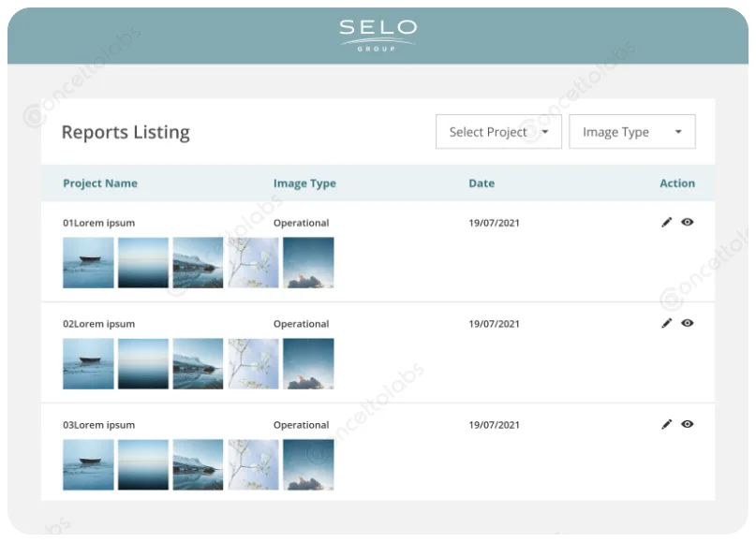This screenshot has height=542, width=756.
Task: View the 03Lorem ipsum report via eye icon
Action: (688, 425)
